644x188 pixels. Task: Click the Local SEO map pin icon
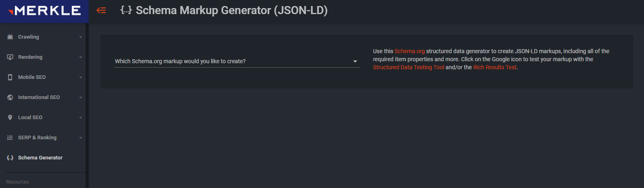(x=10, y=118)
